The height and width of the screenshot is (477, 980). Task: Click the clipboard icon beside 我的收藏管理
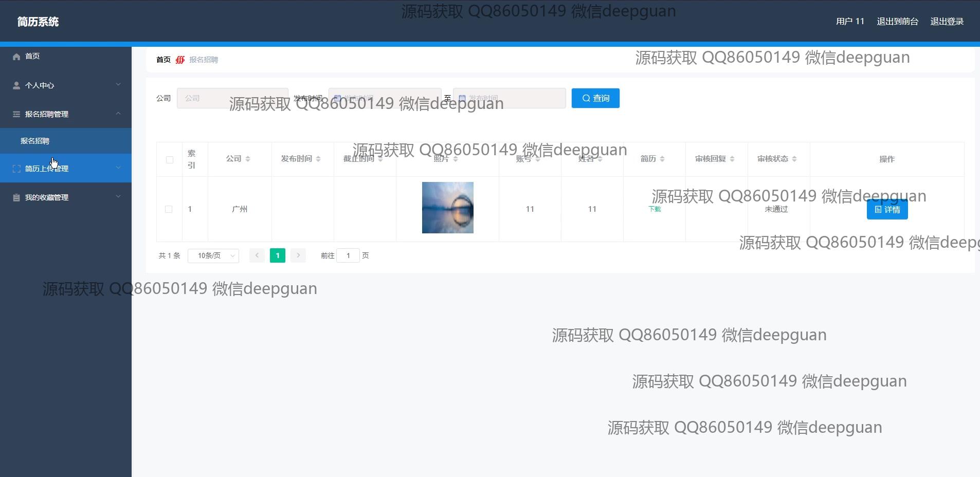click(16, 197)
